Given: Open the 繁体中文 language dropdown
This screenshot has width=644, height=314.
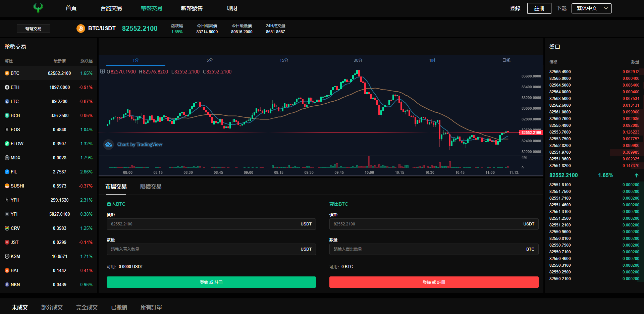Looking at the screenshot, I should point(592,8).
